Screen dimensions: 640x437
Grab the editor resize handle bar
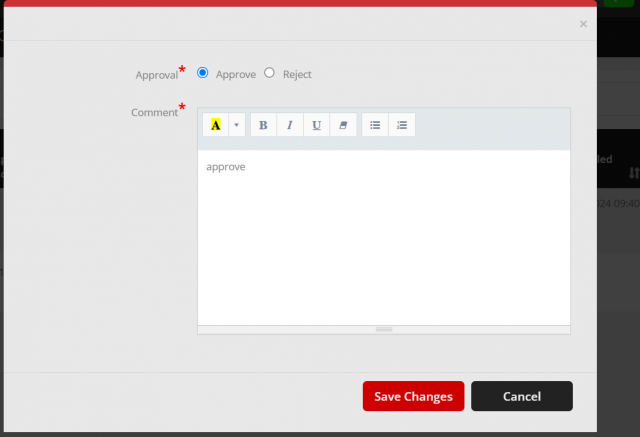point(384,330)
